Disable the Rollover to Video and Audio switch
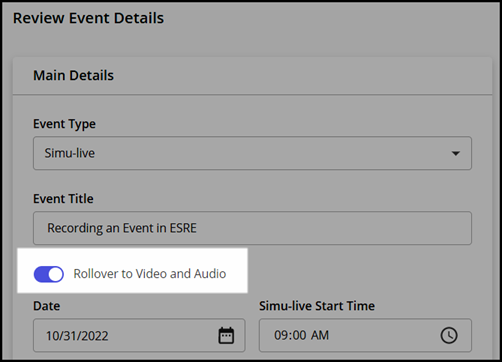 click(49, 274)
